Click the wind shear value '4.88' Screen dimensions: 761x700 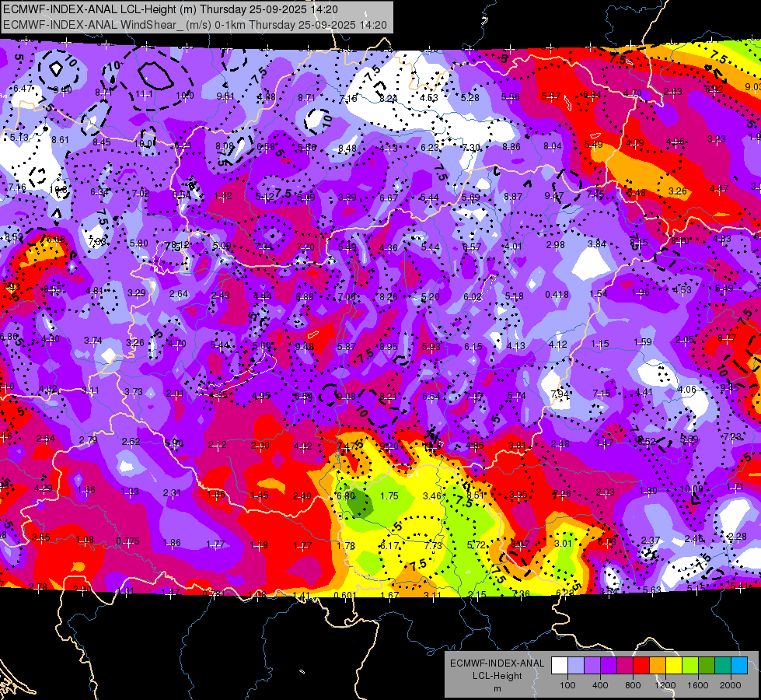pyautogui.click(x=267, y=96)
